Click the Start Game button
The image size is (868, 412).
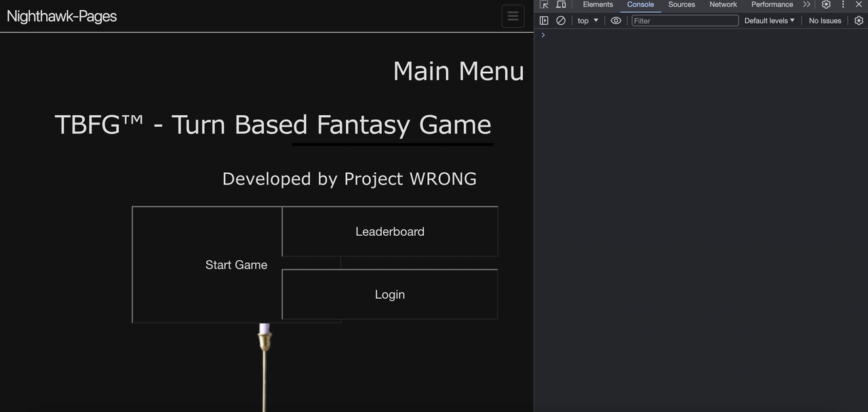[236, 264]
